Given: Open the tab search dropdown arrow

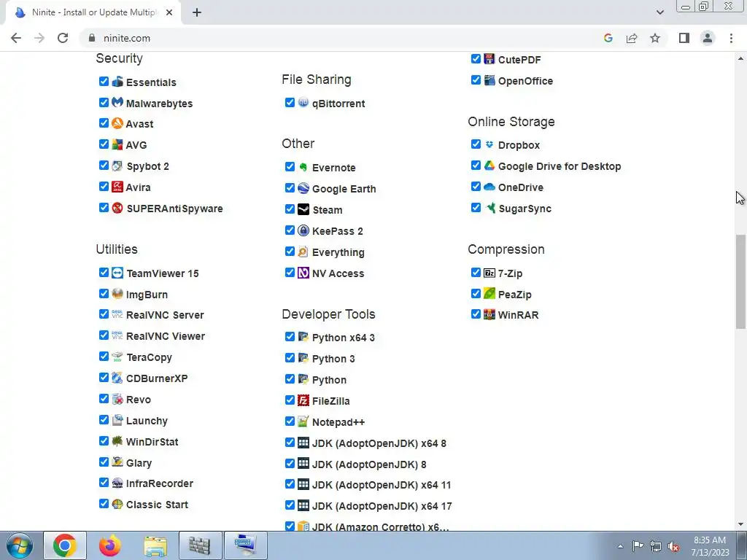Looking at the screenshot, I should (x=659, y=12).
